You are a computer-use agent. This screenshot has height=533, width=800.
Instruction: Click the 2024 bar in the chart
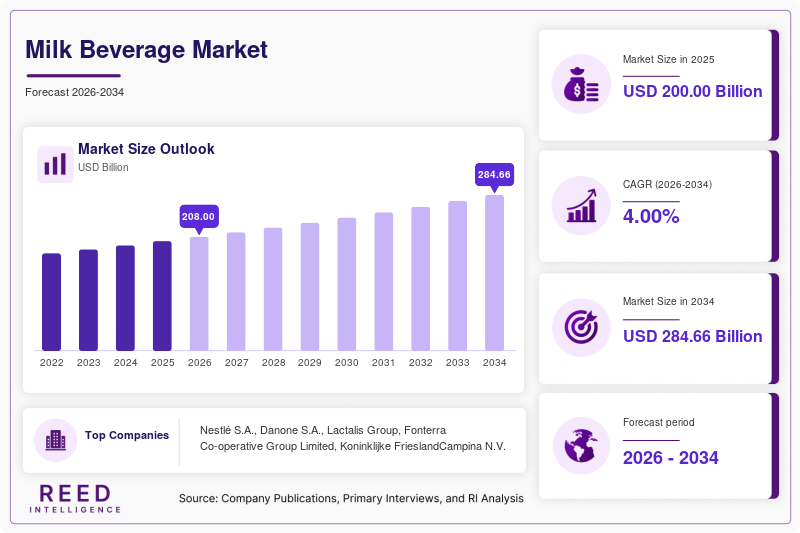point(126,298)
